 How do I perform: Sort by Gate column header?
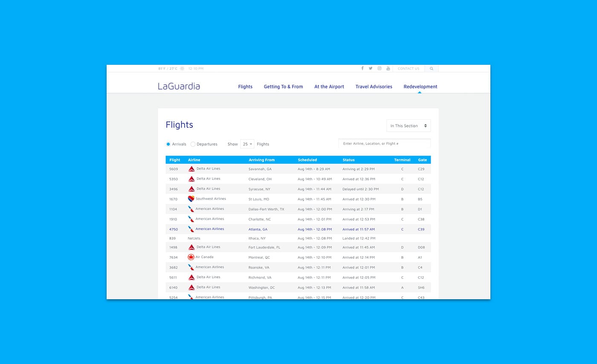pyautogui.click(x=423, y=160)
